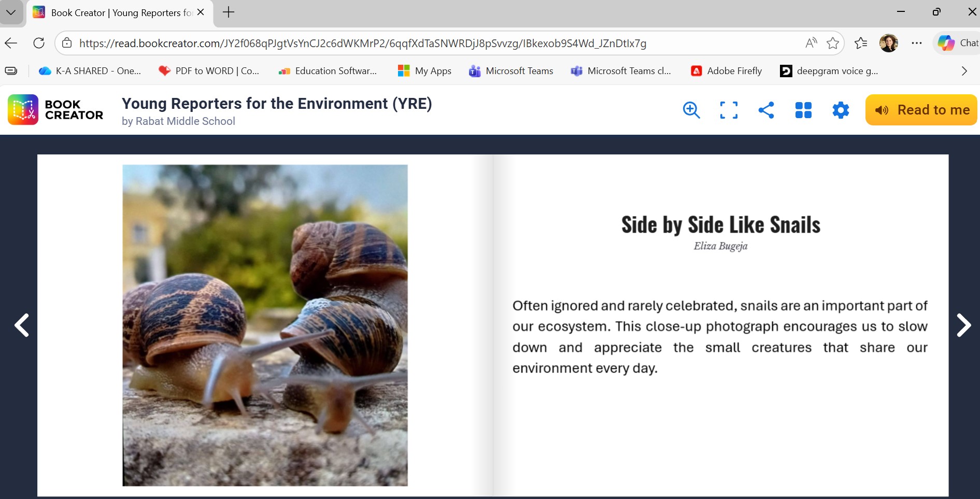Viewport: 980px width, 499px height.
Task: Open a new browser tab
Action: pos(229,12)
